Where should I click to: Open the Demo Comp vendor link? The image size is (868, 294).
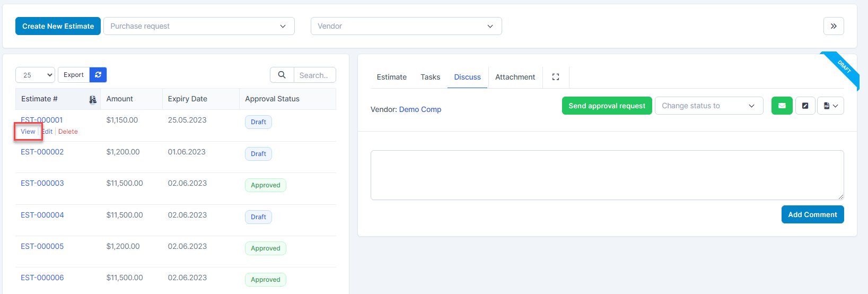coord(420,109)
